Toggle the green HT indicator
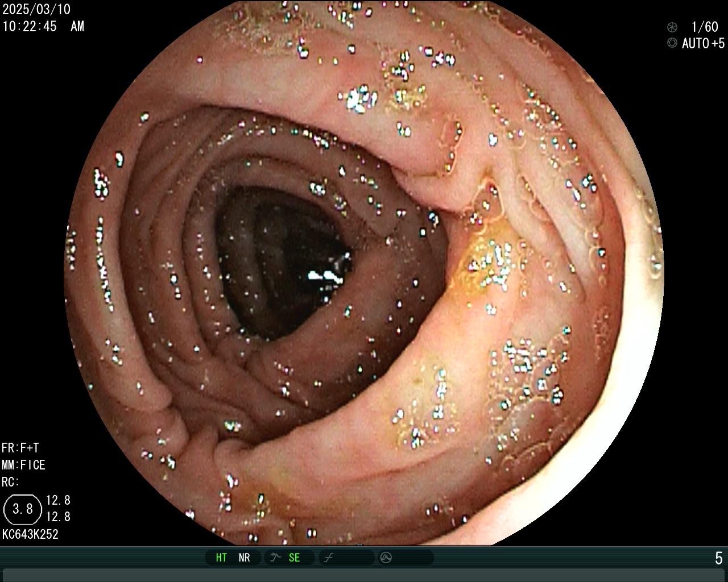Image resolution: width=728 pixels, height=582 pixels. 221,558
